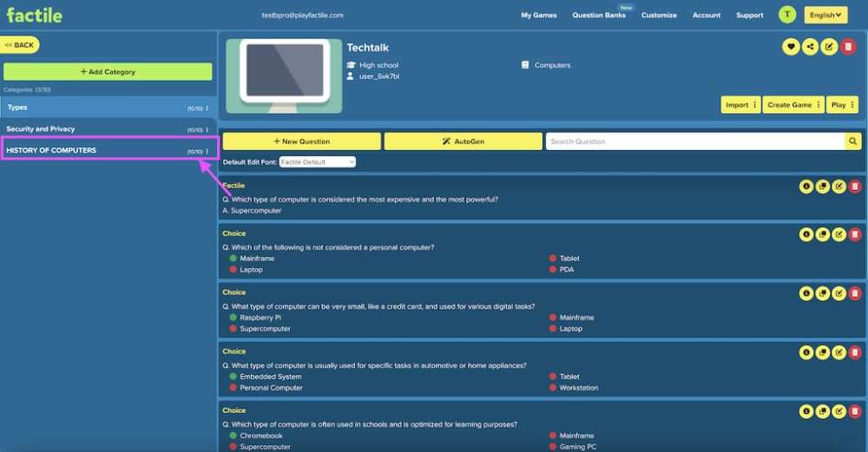Open the Play options dots

[x=852, y=105]
